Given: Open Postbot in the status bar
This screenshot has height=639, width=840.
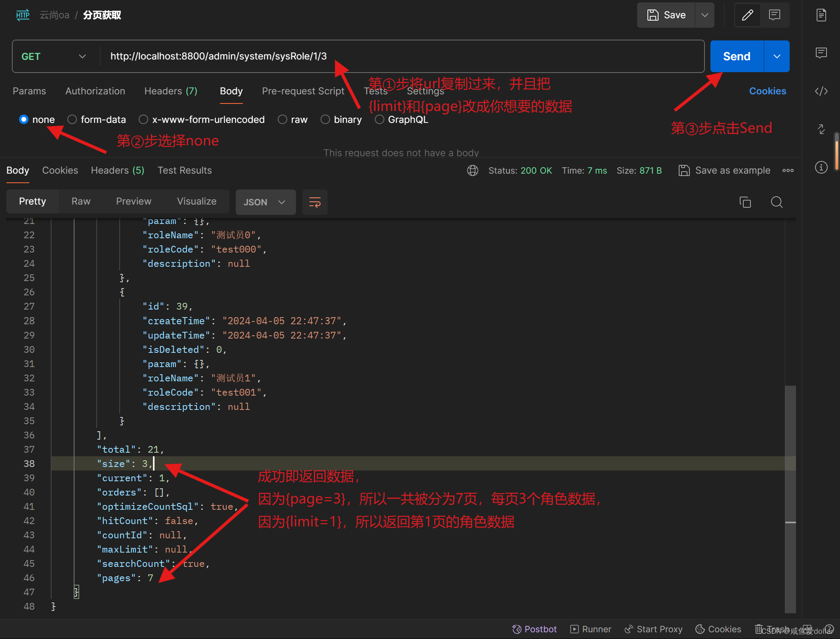Looking at the screenshot, I should 535,629.
